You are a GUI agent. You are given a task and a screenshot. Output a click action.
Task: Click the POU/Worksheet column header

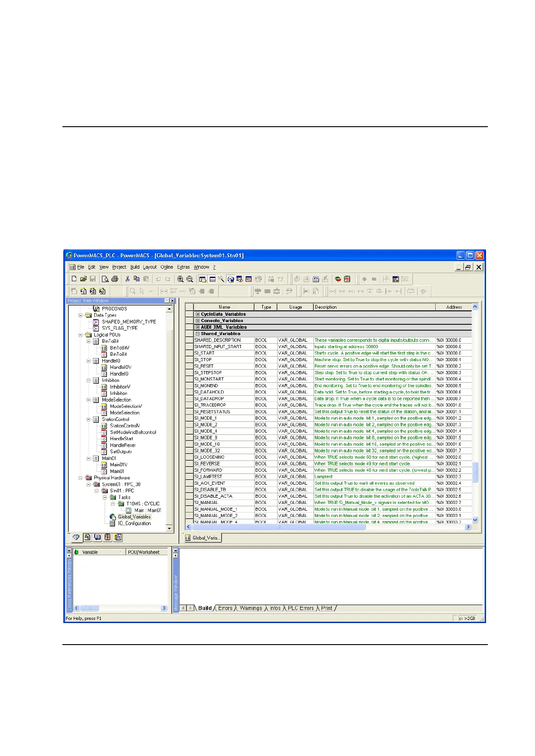pos(146,552)
